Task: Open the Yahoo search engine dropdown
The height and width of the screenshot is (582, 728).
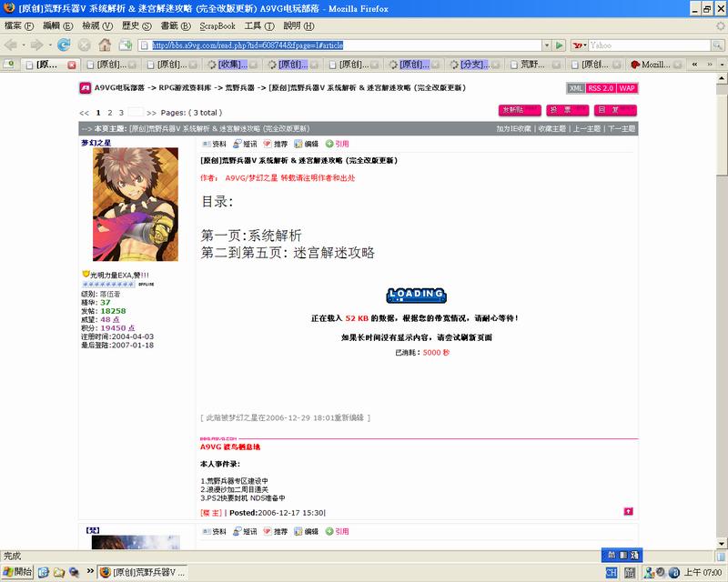Action: 580,45
